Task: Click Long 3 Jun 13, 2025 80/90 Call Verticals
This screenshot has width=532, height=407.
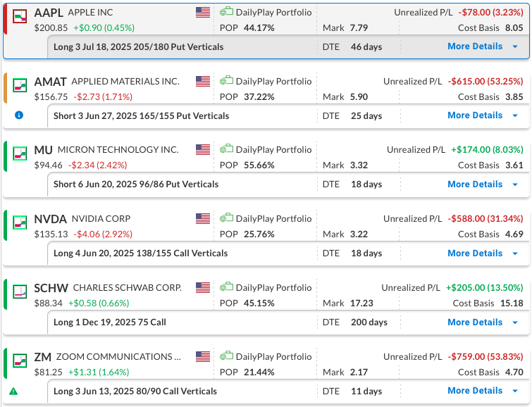Action: (135, 392)
